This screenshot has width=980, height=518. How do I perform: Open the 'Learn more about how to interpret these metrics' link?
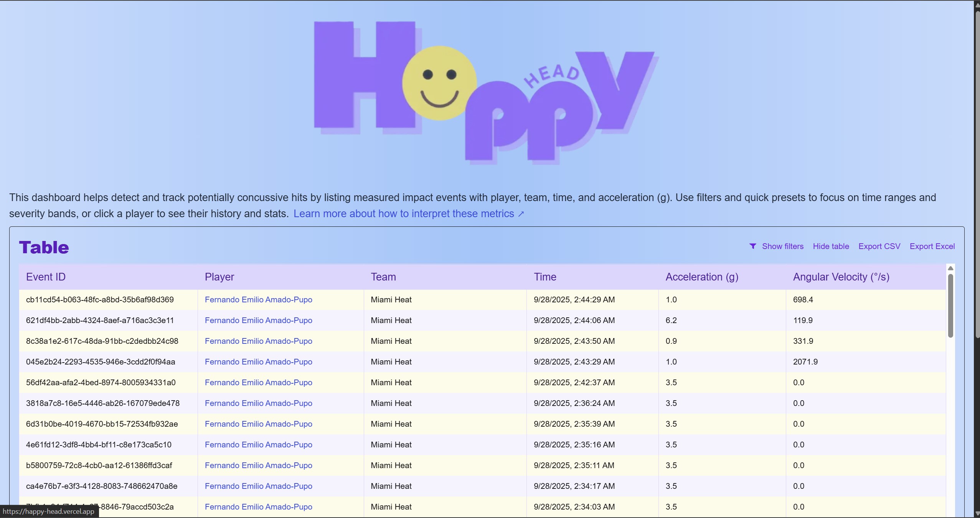[404, 214]
